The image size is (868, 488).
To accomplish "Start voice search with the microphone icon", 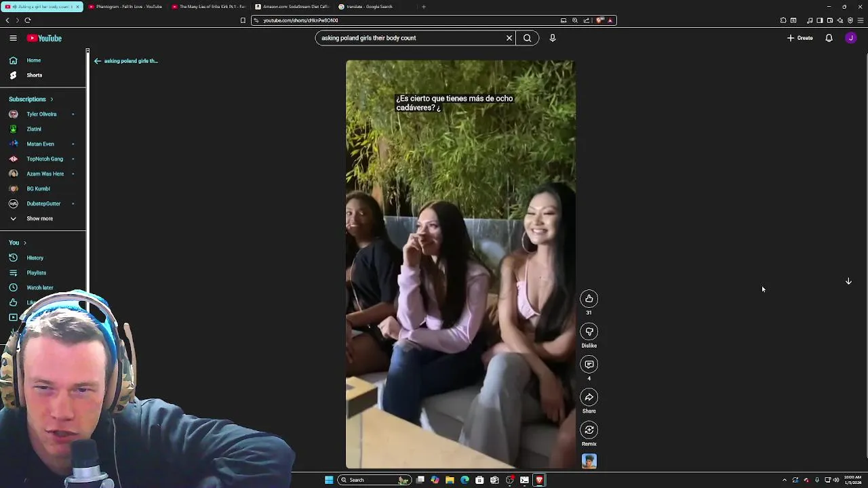I will [553, 38].
